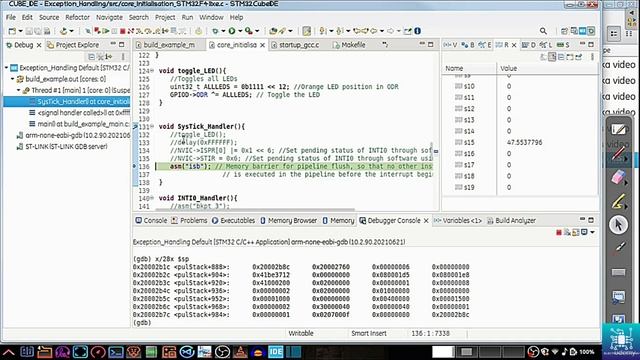Click the External Tools run icon
The width and height of the screenshot is (640, 360).
(248, 31)
